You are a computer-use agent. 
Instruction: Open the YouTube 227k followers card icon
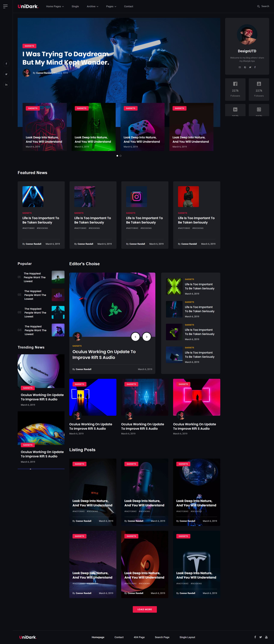(x=259, y=84)
